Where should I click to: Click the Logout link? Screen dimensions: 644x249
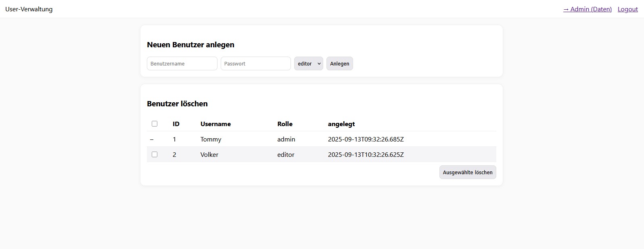pyautogui.click(x=627, y=9)
